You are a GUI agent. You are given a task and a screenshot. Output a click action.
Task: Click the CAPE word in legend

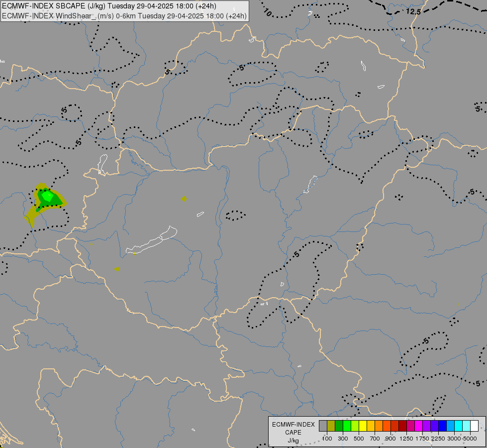(x=293, y=433)
